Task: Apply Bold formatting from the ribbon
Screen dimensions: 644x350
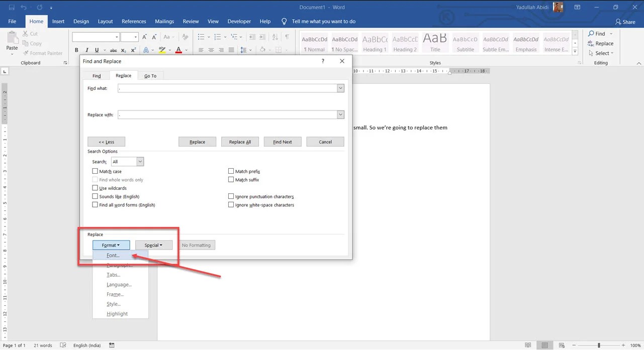Action: click(76, 50)
